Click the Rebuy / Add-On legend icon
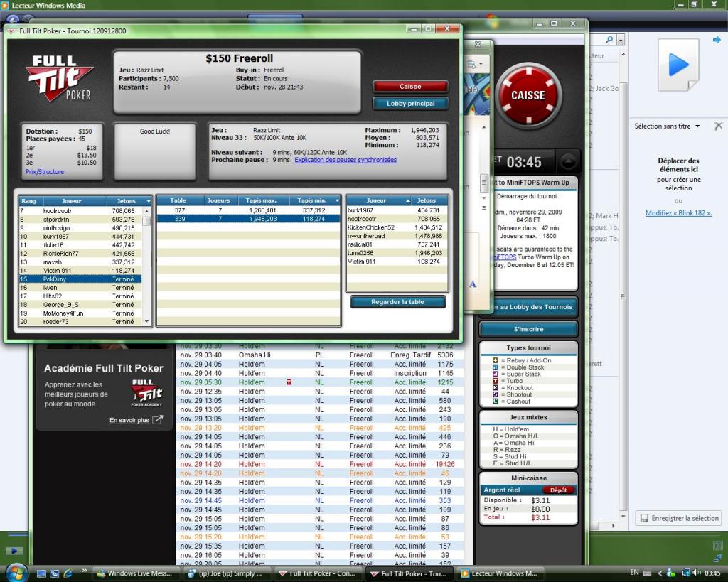728x582 pixels. coord(496,360)
